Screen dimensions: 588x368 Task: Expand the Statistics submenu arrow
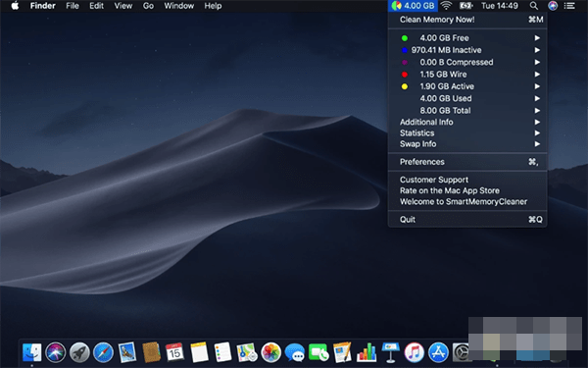(537, 132)
